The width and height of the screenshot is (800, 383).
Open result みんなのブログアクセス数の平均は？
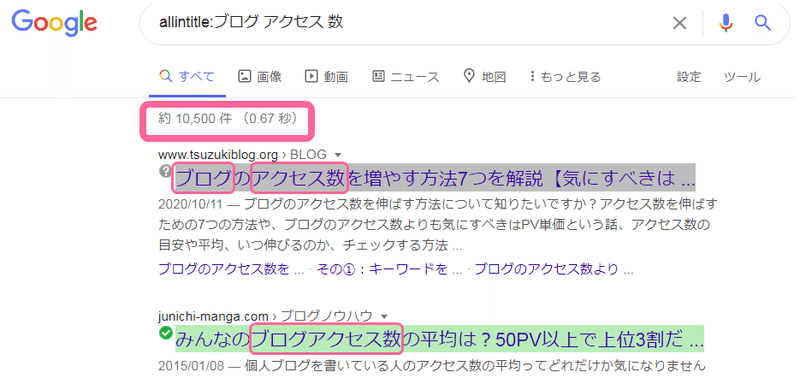click(x=439, y=339)
